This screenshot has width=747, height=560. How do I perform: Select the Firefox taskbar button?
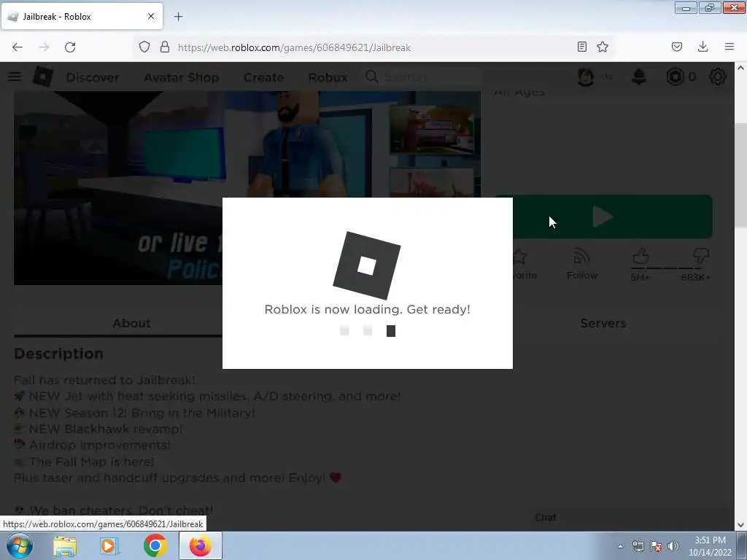tap(201, 545)
